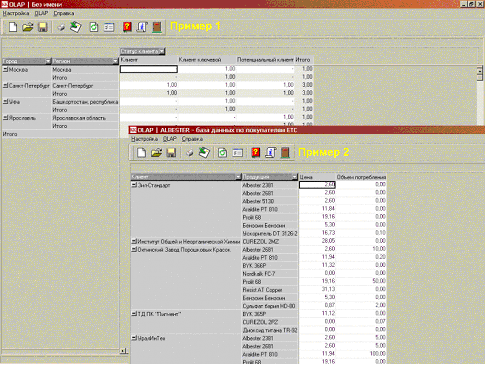Screen dimensions: 486x365
Task: Click the eraser icon in the ALBESTER toolbar
Action: click(189, 153)
